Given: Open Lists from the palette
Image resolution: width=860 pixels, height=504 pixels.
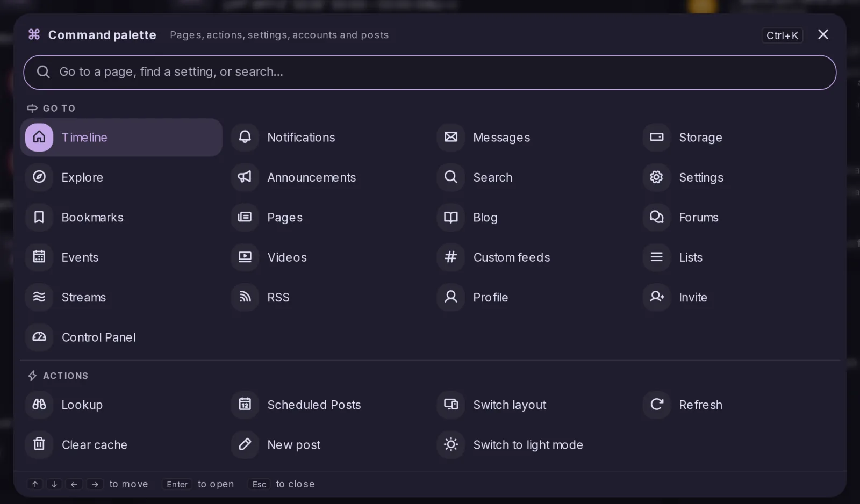Looking at the screenshot, I should click(x=739, y=257).
